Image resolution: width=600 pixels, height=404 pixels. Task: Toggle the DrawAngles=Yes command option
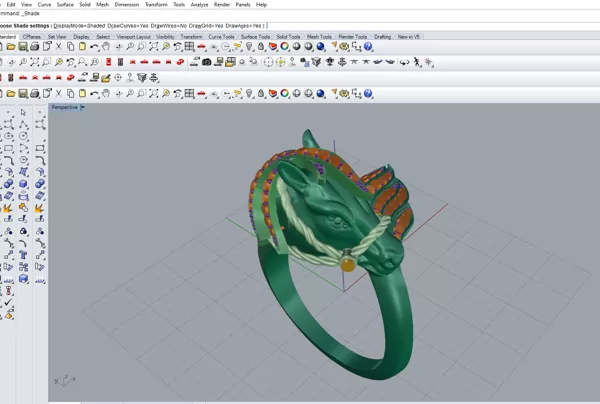tap(244, 26)
